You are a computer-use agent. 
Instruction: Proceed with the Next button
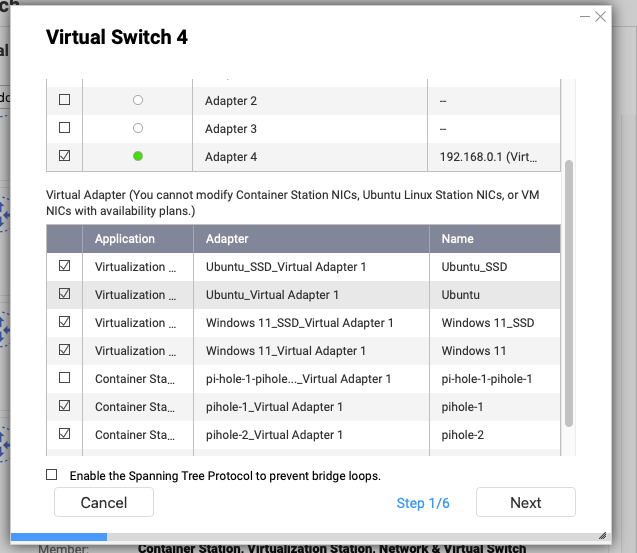(525, 503)
